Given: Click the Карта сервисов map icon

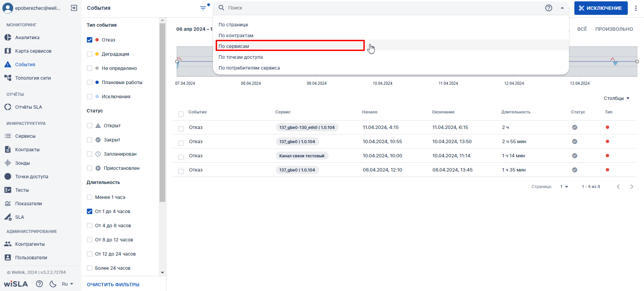Looking at the screenshot, I should (x=8, y=51).
